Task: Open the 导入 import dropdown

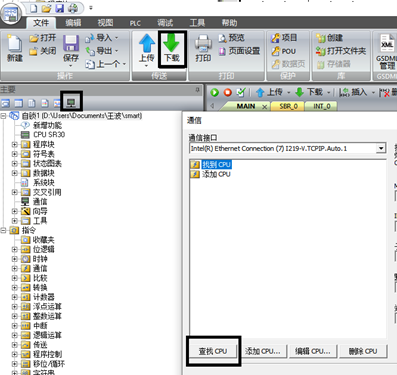Action: 116,38
